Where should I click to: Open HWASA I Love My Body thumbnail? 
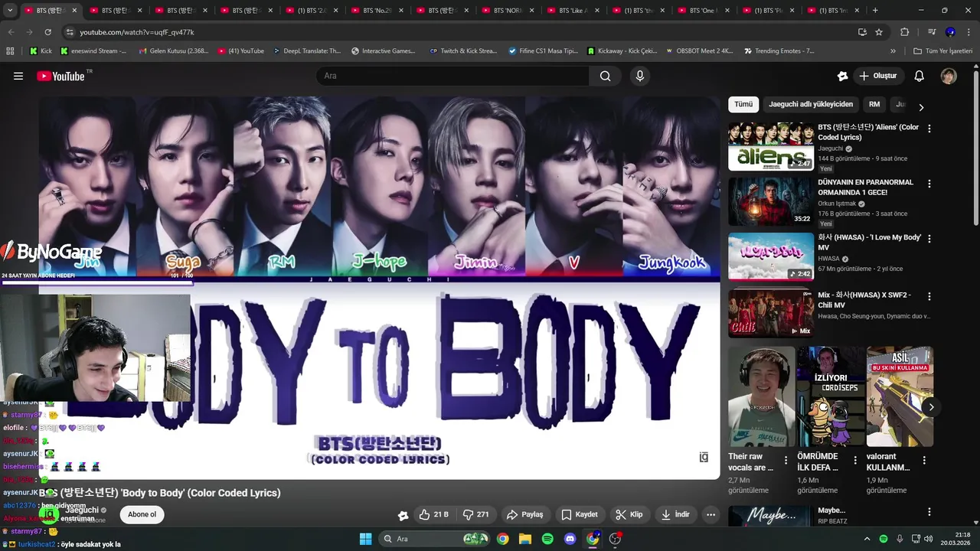click(771, 257)
